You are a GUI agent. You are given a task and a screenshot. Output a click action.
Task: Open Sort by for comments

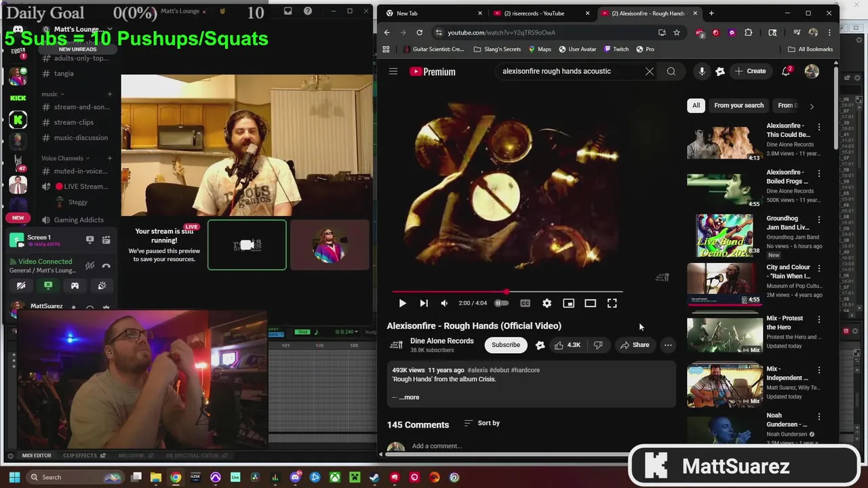[x=482, y=423]
